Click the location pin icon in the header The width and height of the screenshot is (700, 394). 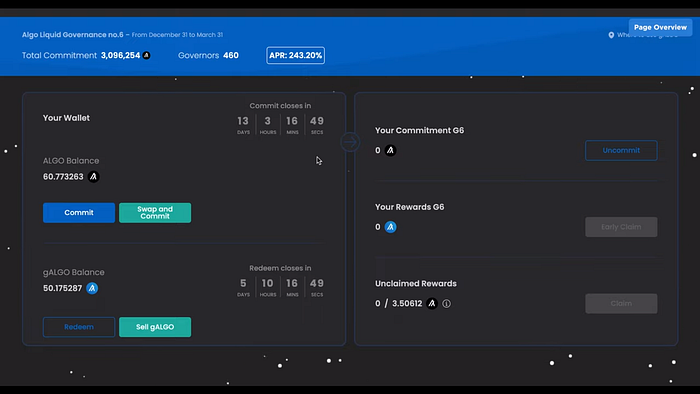611,35
